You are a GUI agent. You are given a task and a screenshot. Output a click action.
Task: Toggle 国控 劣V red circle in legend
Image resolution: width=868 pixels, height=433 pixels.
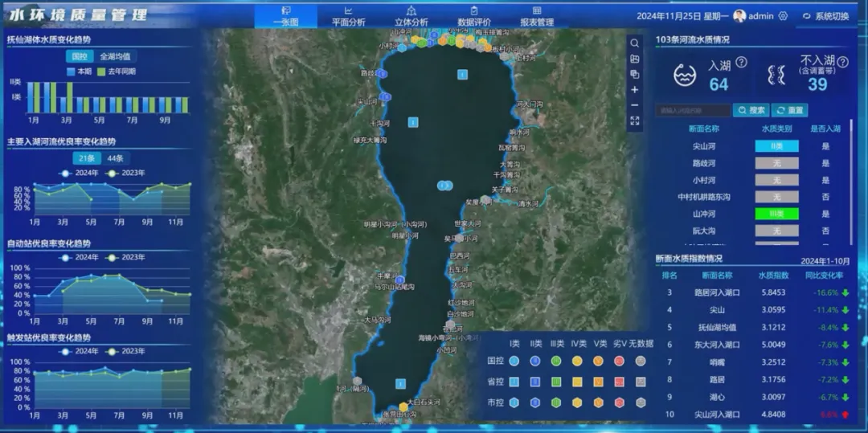[x=620, y=362]
